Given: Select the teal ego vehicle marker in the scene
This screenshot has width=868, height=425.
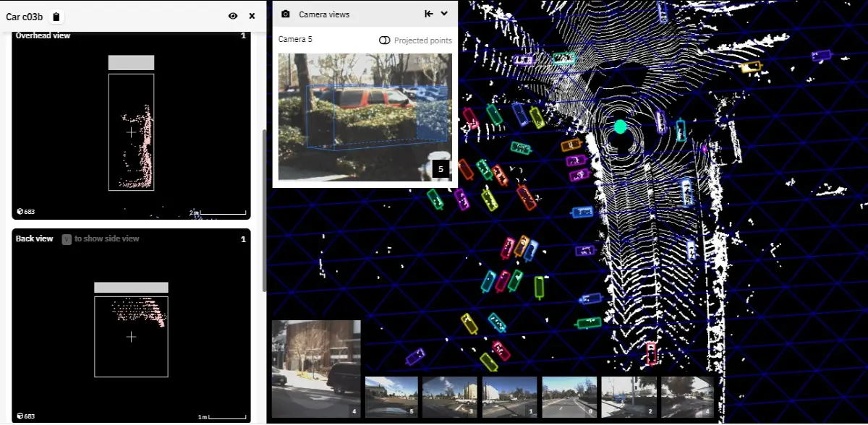Looking at the screenshot, I should 619,126.
